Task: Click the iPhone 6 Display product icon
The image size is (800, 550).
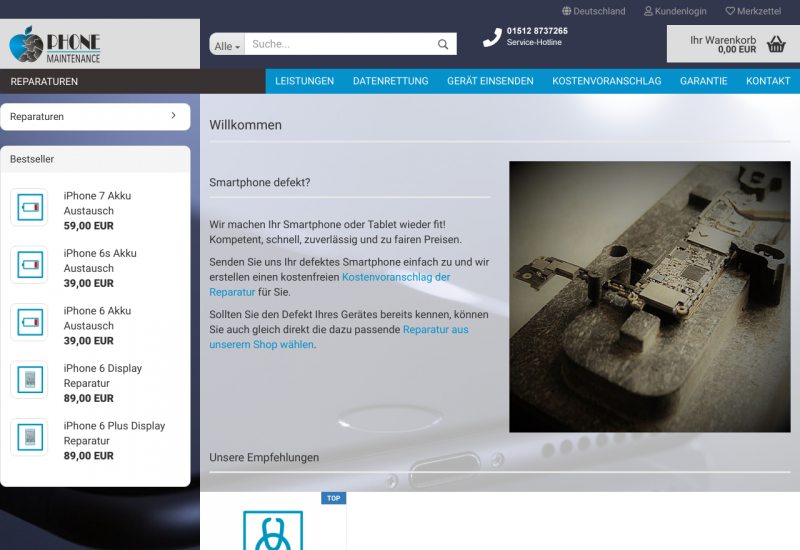Action: [x=29, y=380]
